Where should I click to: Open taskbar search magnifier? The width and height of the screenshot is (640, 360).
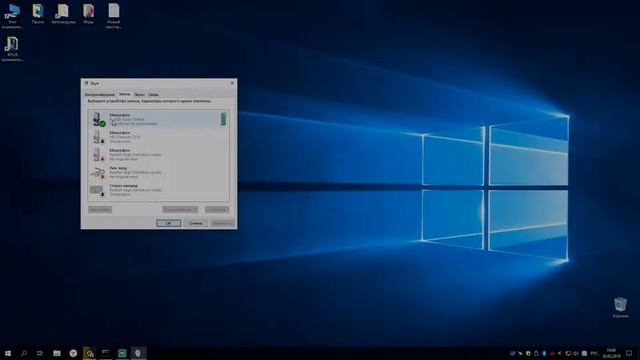point(24,353)
